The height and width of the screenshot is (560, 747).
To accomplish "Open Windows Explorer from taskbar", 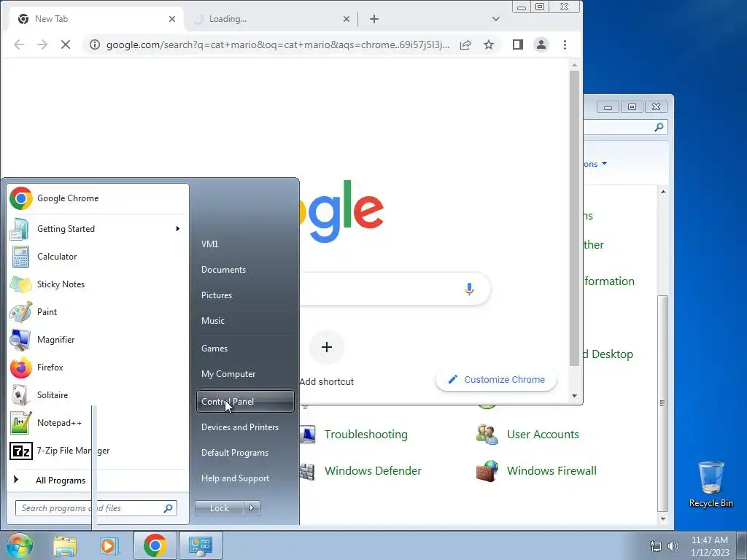I will click(65, 545).
